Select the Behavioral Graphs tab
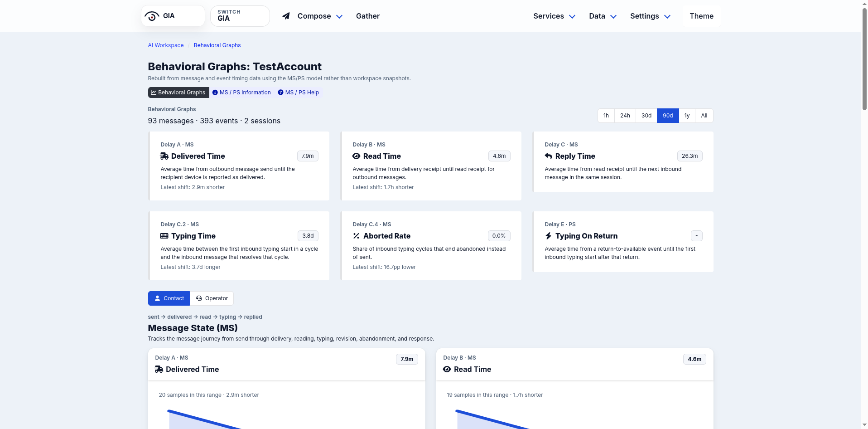 (178, 92)
